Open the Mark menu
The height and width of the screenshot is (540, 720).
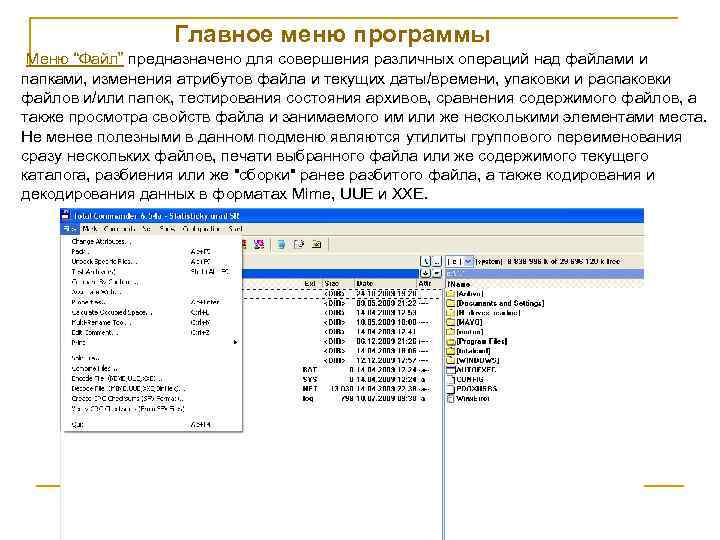coord(90,229)
